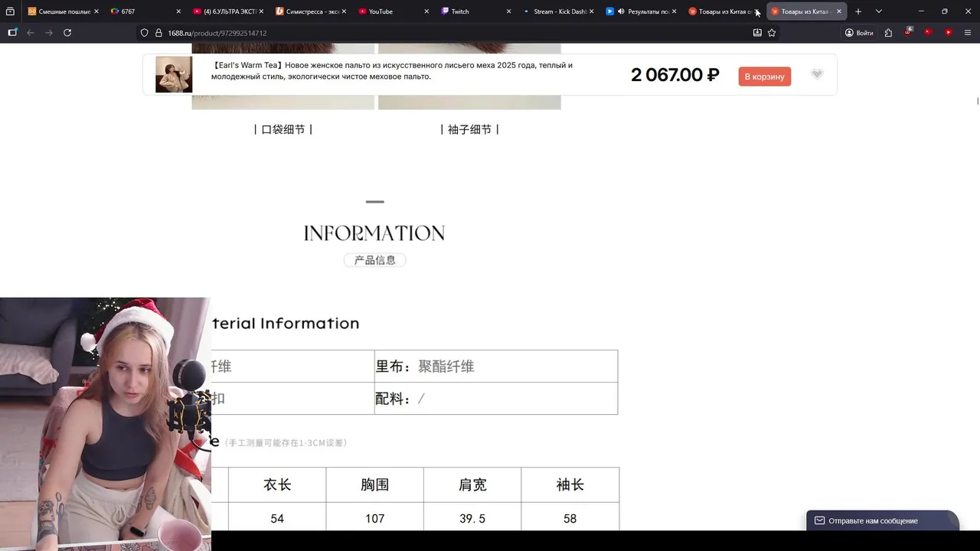Viewport: 980px width, 551px height.
Task: Close the Stream - Kick Dashboard tab
Action: tap(592, 11)
